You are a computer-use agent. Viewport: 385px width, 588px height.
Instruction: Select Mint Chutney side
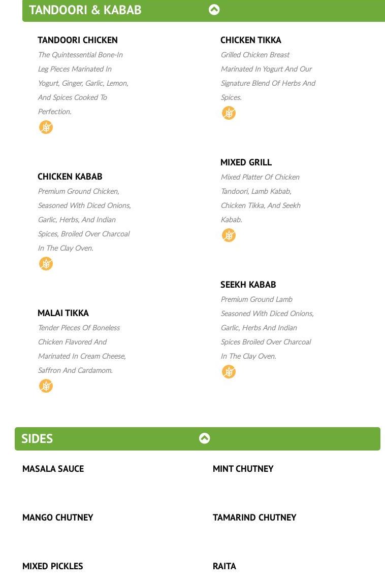click(243, 469)
